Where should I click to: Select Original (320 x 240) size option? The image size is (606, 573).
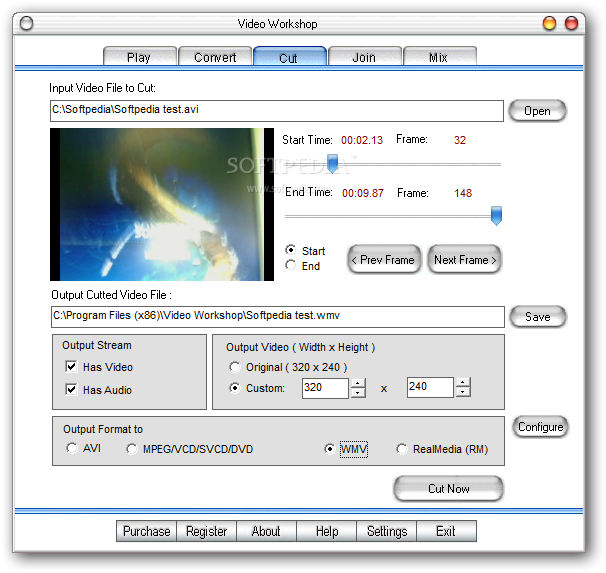point(235,367)
